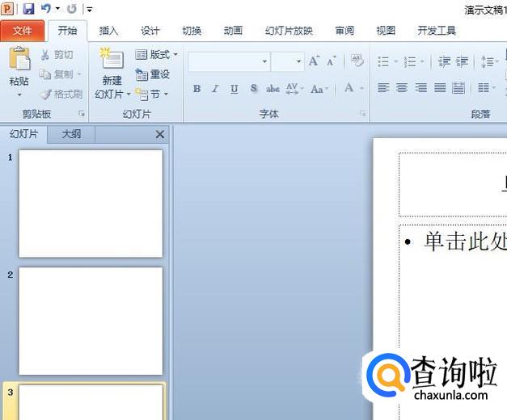
Task: Toggle Underline formatting
Action: [234, 89]
